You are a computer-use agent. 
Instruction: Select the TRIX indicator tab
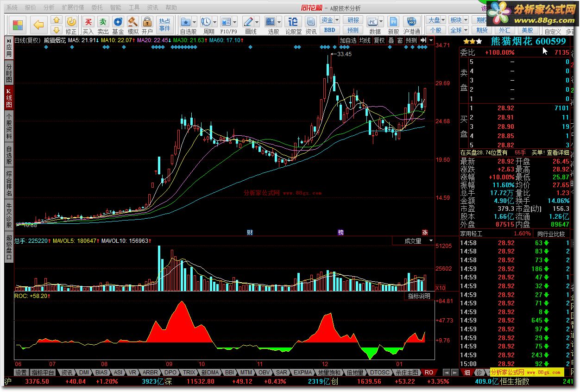click(x=189, y=373)
